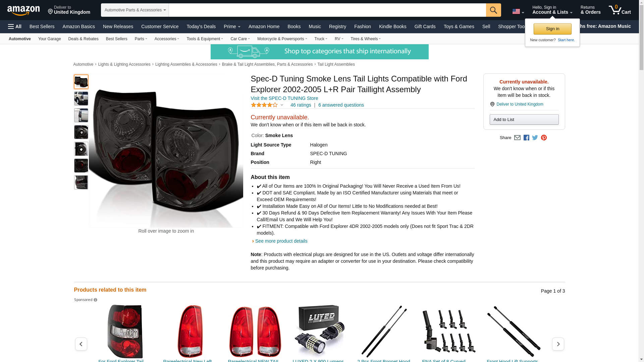
Task: Click Add to List button
Action: coord(524,120)
